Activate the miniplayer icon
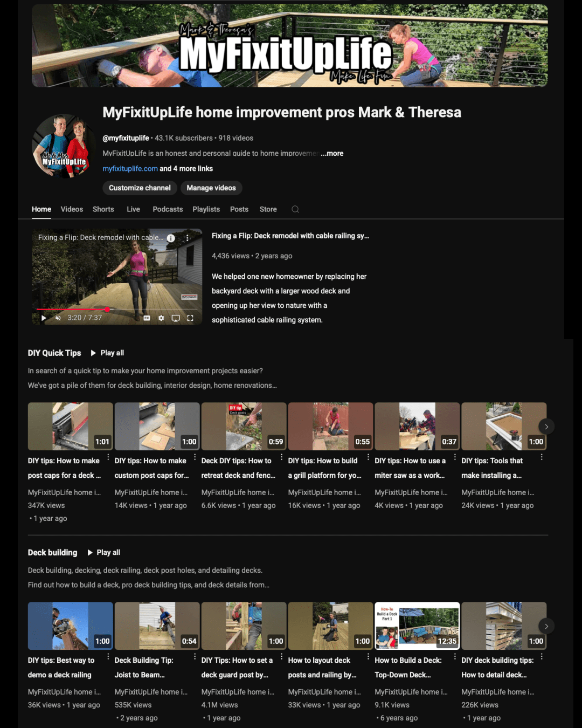582x728 pixels. tap(176, 318)
